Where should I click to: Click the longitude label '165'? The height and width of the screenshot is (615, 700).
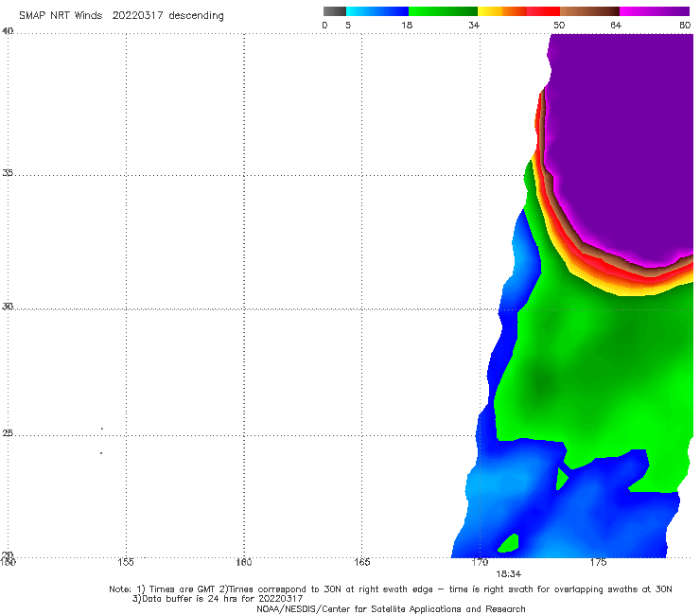pos(361,562)
